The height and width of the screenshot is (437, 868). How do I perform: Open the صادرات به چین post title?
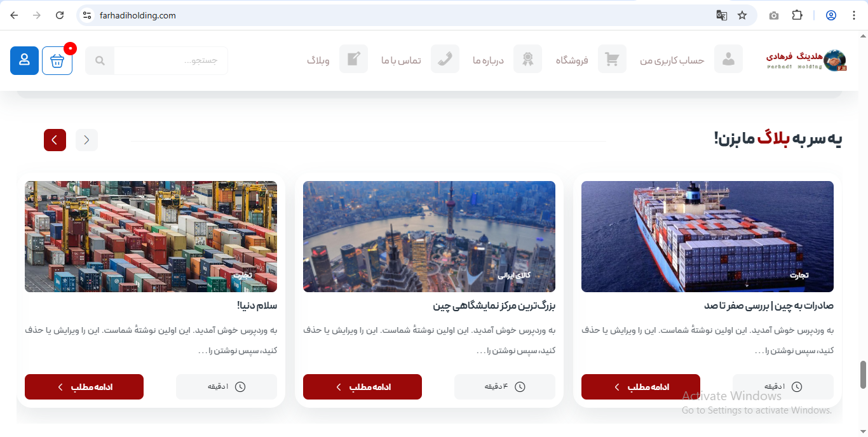pyautogui.click(x=769, y=306)
